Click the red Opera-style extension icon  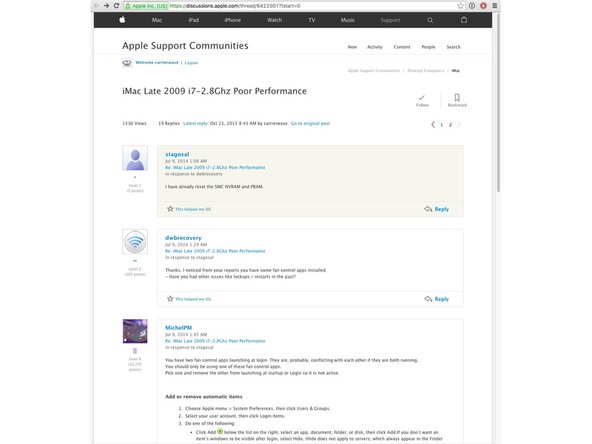483,6
